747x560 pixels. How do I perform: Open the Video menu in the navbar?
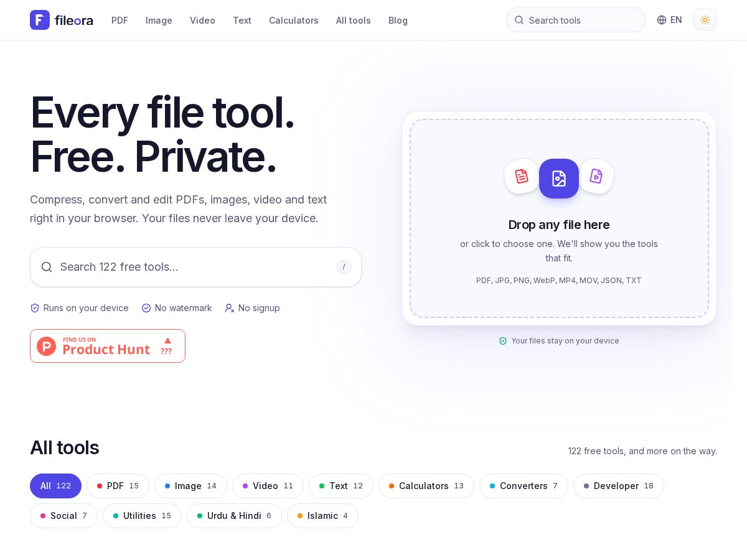point(202,21)
